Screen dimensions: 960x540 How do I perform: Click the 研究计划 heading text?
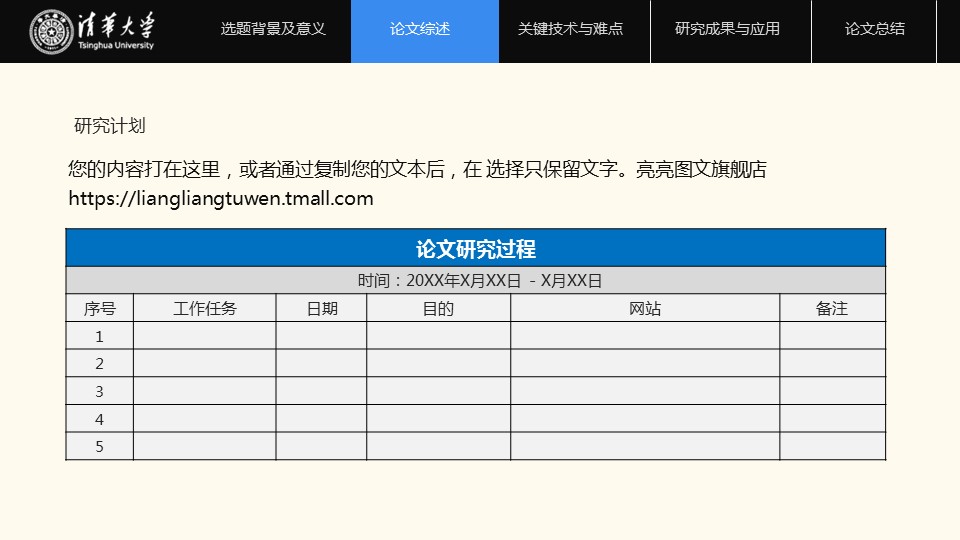point(110,126)
